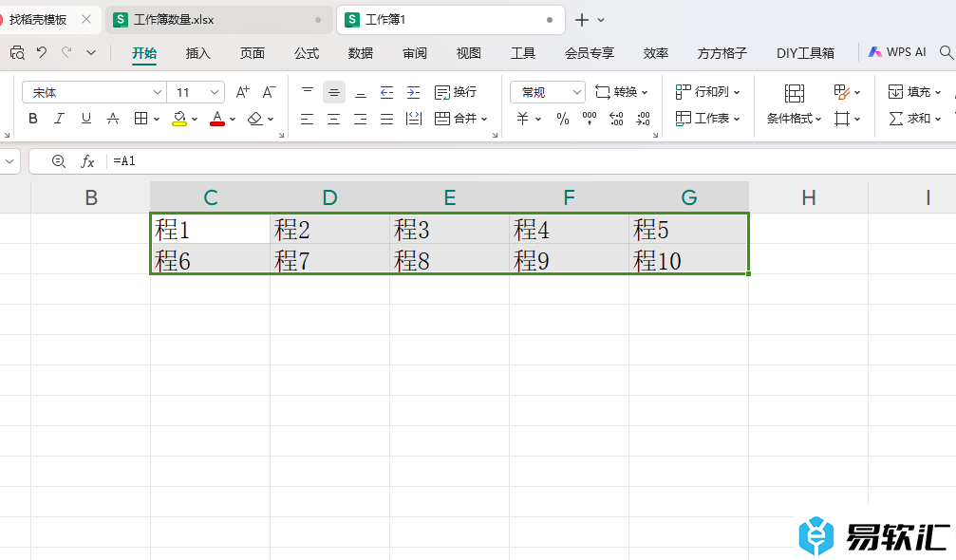Image resolution: width=956 pixels, height=560 pixels.
Task: Toggle Underline formatting
Action: pyautogui.click(x=86, y=119)
